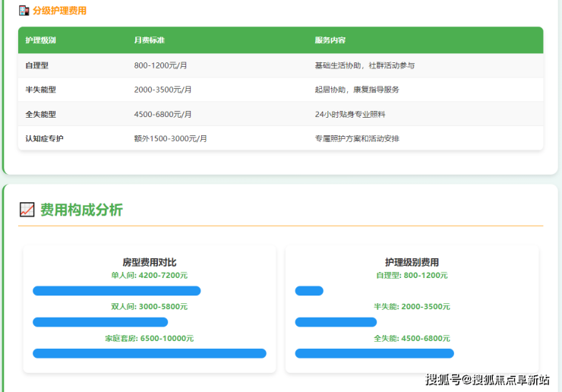Open the 搜狐号@搜狐焦点阜新站 watermark link

click(487, 380)
